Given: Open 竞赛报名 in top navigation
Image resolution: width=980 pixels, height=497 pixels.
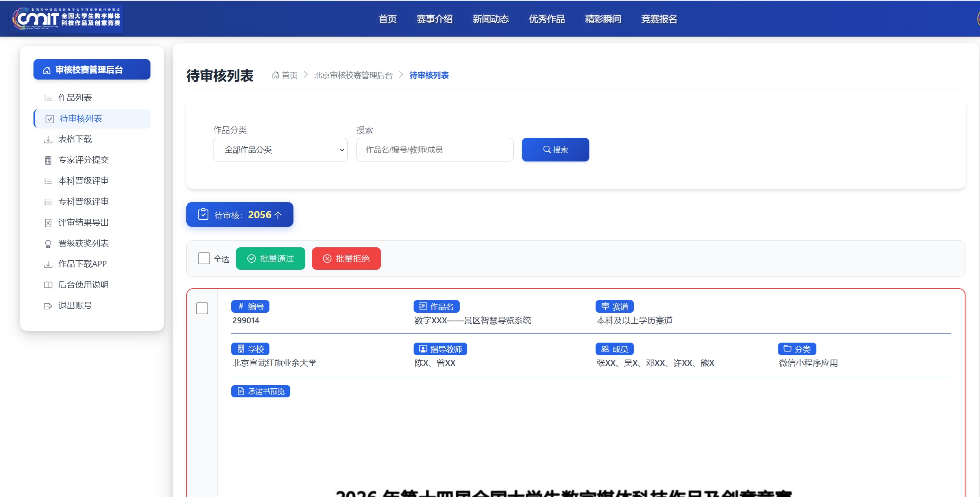Looking at the screenshot, I should click(659, 19).
